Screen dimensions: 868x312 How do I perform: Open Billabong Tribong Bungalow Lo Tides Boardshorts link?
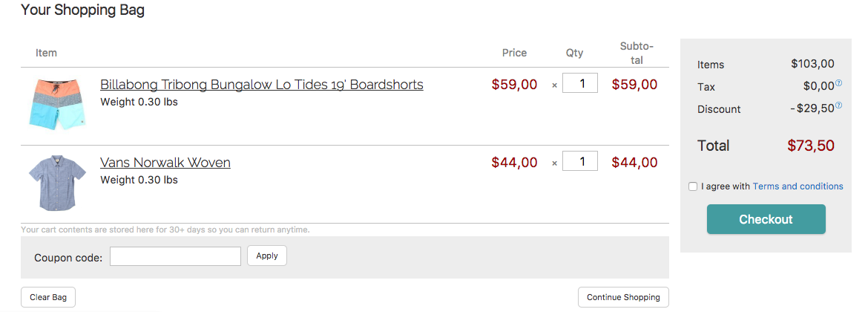(x=261, y=84)
